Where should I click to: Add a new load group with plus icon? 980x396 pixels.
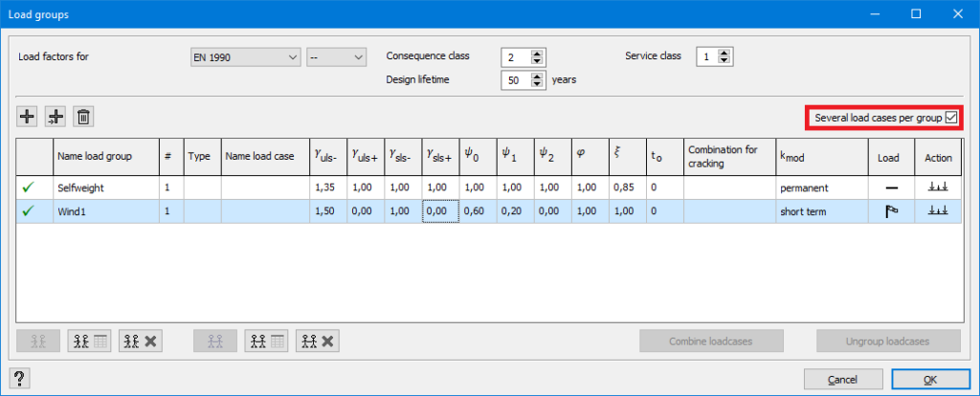click(27, 116)
